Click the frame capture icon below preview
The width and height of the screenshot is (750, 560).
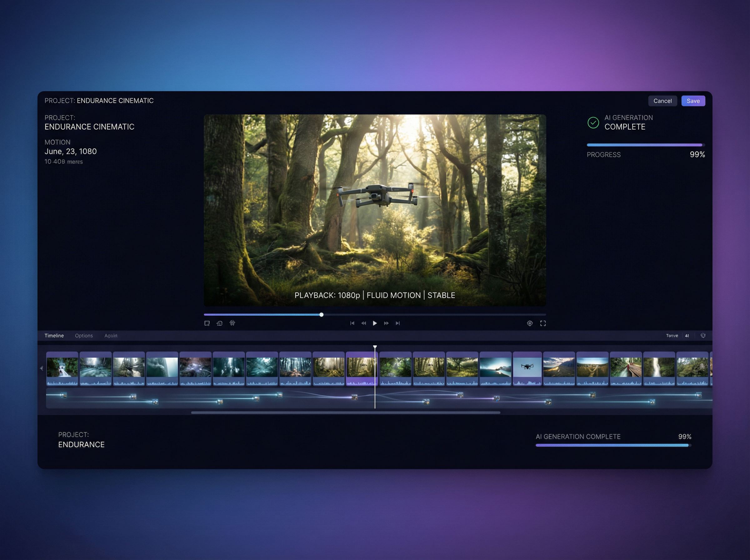(207, 323)
